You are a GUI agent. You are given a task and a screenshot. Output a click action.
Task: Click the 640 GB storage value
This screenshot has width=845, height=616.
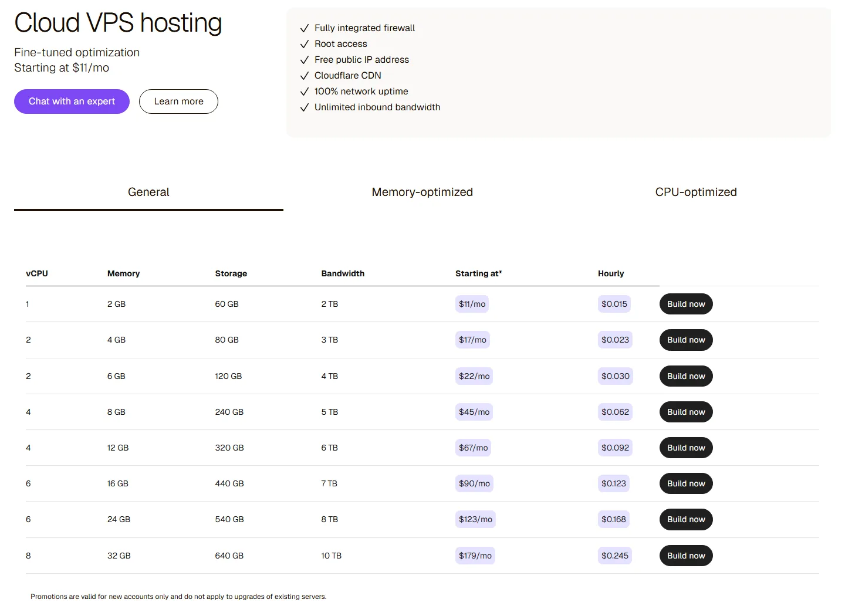tap(229, 556)
